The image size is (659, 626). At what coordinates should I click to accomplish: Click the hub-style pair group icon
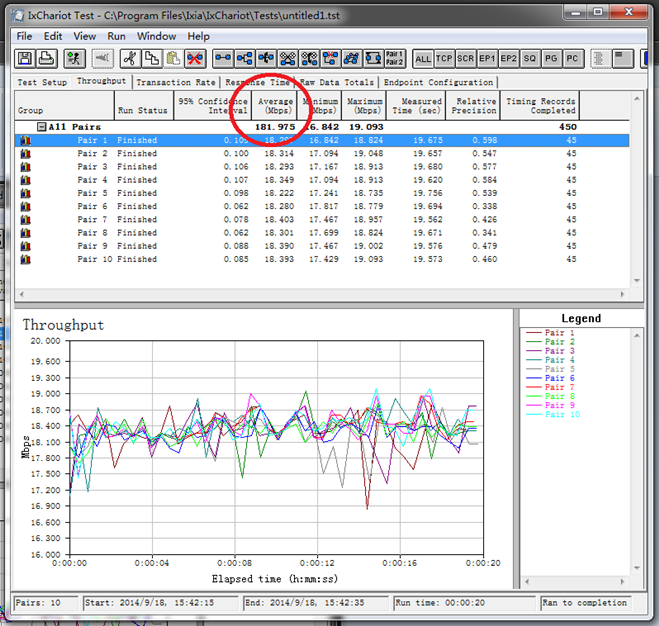[266, 58]
